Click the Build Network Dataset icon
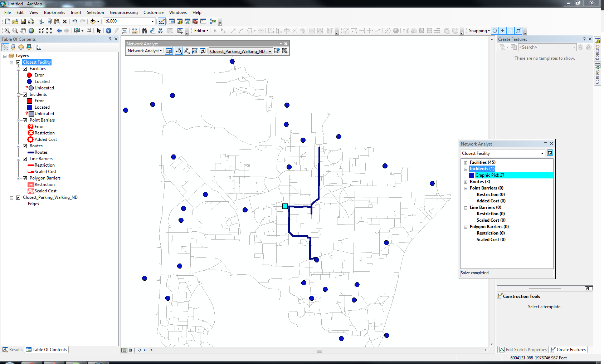604x364 pixels. (x=285, y=51)
